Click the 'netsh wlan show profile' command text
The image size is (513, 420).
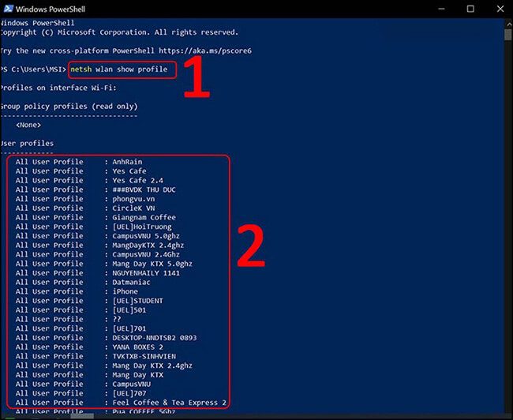[118, 69]
